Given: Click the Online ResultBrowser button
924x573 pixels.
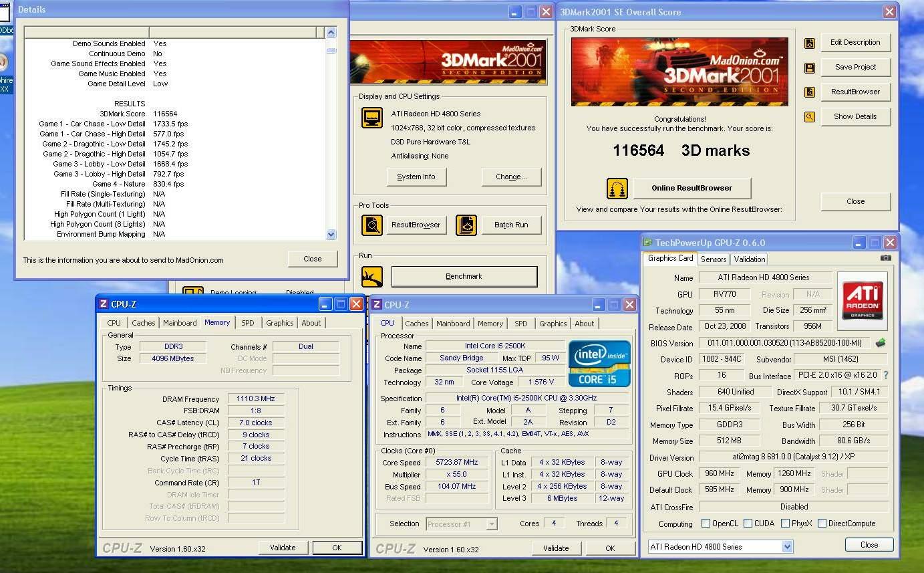Looking at the screenshot, I should (x=692, y=189).
